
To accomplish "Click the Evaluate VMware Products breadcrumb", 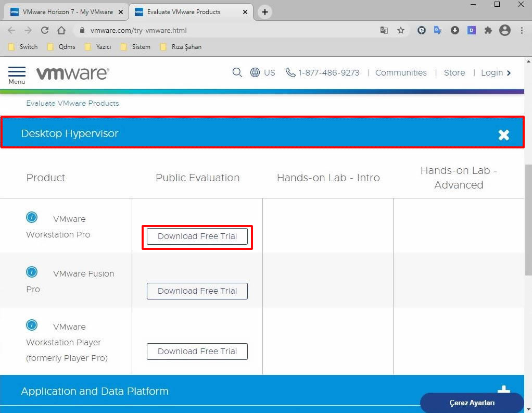I will pos(72,103).
